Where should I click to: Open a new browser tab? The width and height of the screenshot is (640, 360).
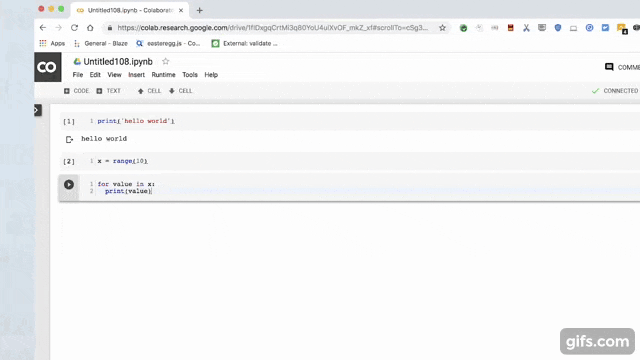point(200,10)
